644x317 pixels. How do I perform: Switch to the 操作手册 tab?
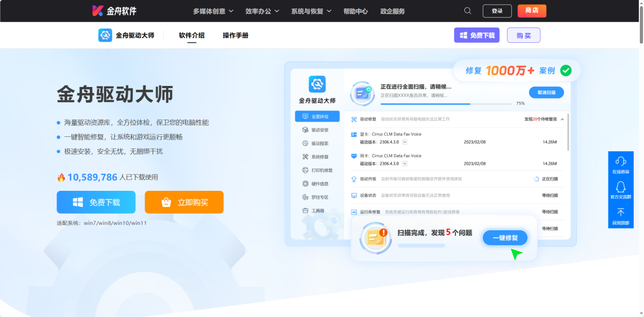tap(235, 36)
